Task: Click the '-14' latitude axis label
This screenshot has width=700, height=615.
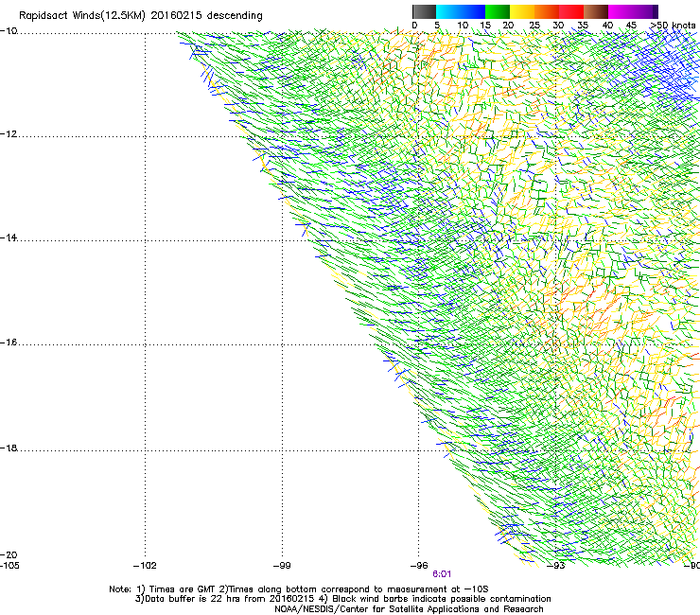Action: (9, 238)
